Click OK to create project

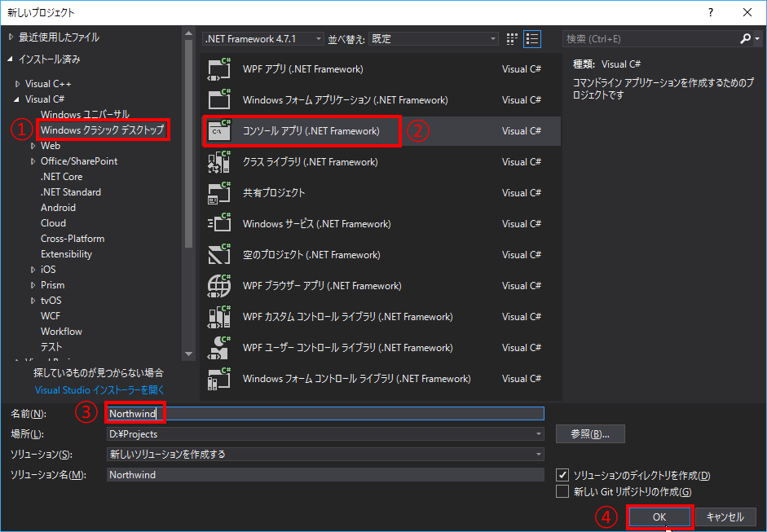[x=659, y=517]
